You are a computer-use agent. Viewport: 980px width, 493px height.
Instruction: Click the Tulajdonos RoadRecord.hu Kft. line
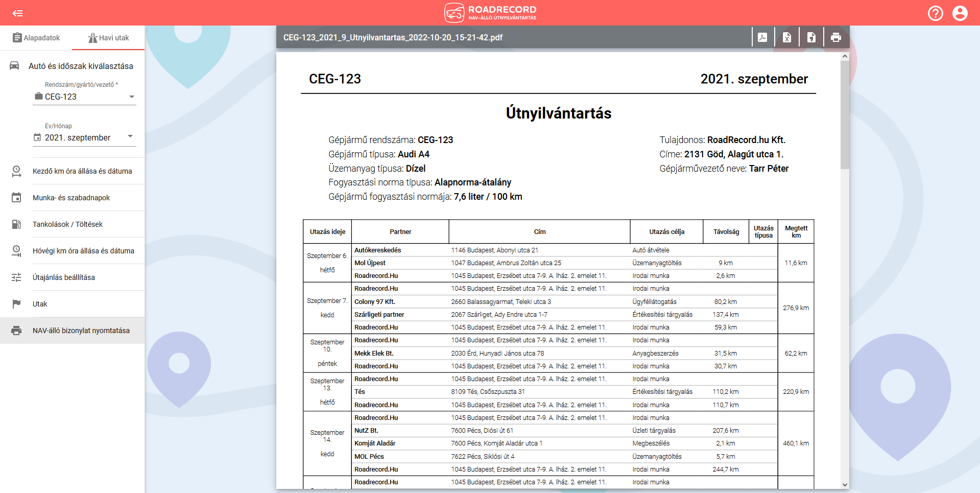pyautogui.click(x=722, y=139)
